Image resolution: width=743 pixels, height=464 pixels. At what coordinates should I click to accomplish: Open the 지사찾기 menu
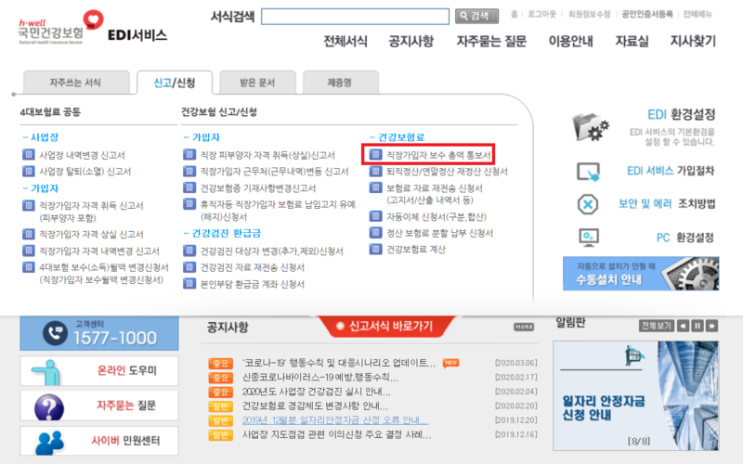[x=693, y=41]
